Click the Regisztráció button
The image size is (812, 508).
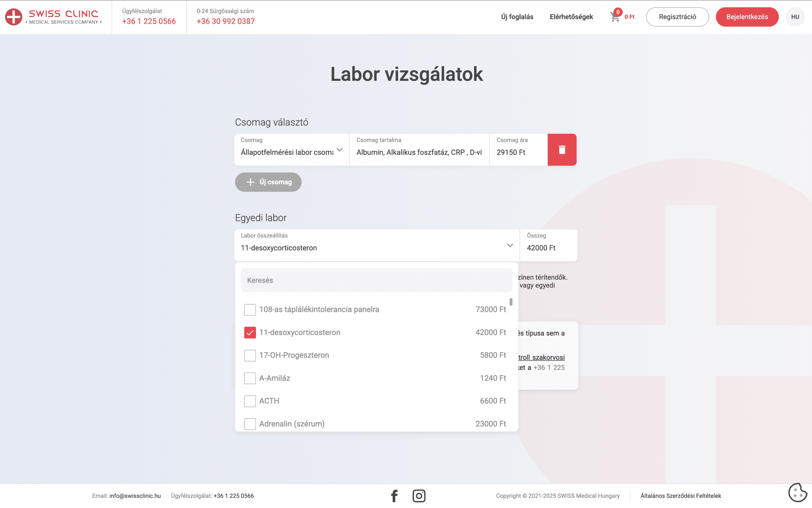coord(677,17)
